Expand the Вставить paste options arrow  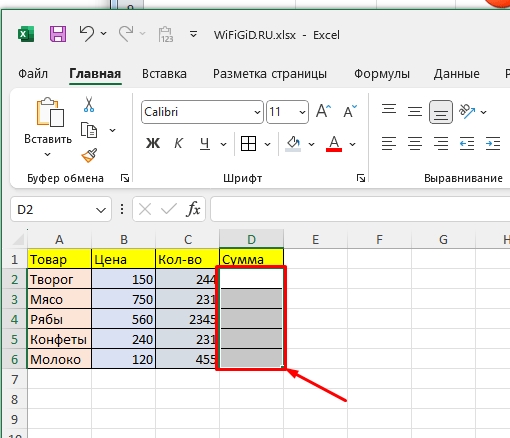(x=47, y=154)
